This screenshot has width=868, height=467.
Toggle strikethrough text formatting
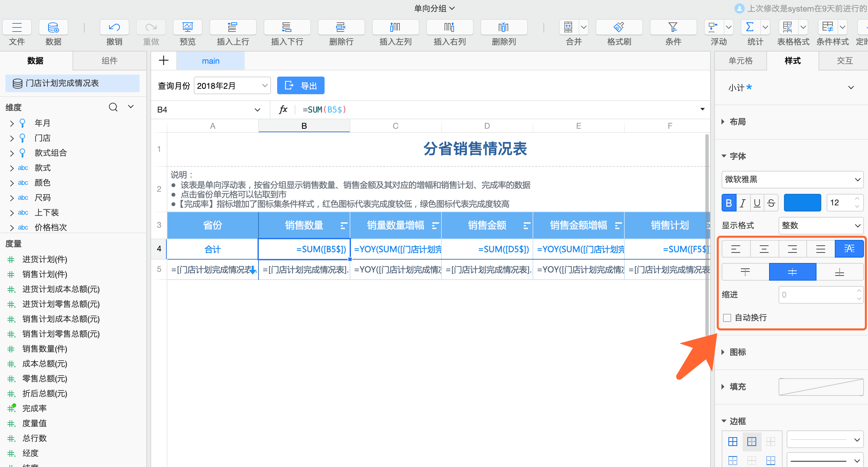click(771, 202)
